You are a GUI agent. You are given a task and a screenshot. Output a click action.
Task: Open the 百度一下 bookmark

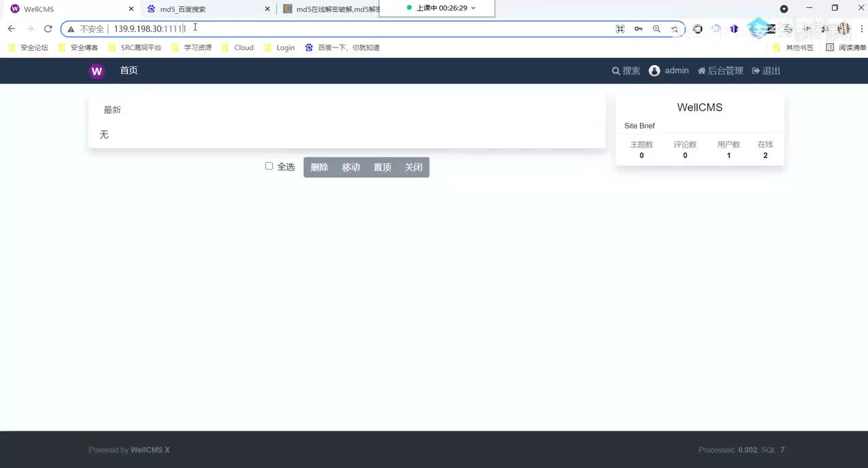coord(342,47)
